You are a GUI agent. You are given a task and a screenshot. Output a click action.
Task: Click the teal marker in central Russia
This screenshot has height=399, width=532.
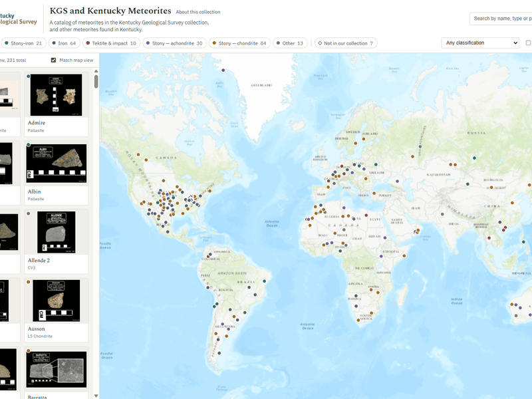[474, 158]
